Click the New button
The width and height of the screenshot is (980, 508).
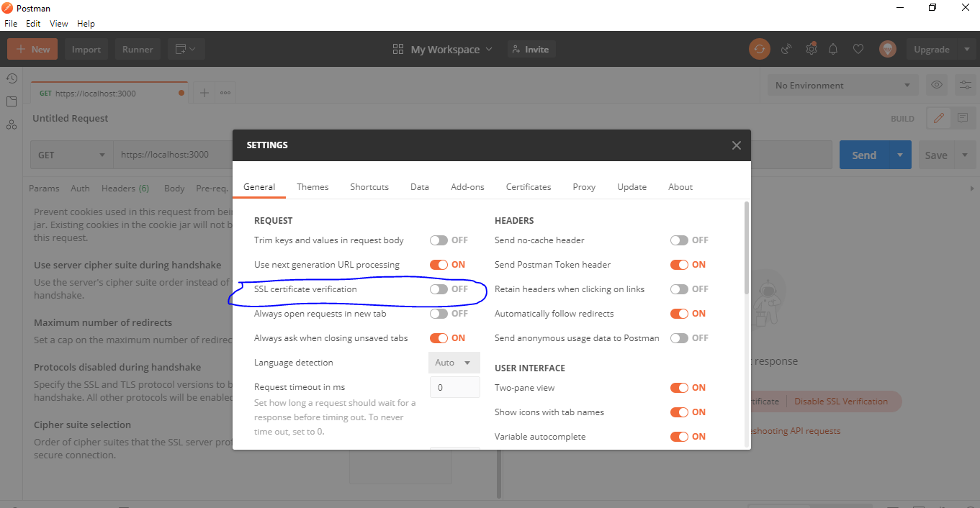tap(32, 49)
